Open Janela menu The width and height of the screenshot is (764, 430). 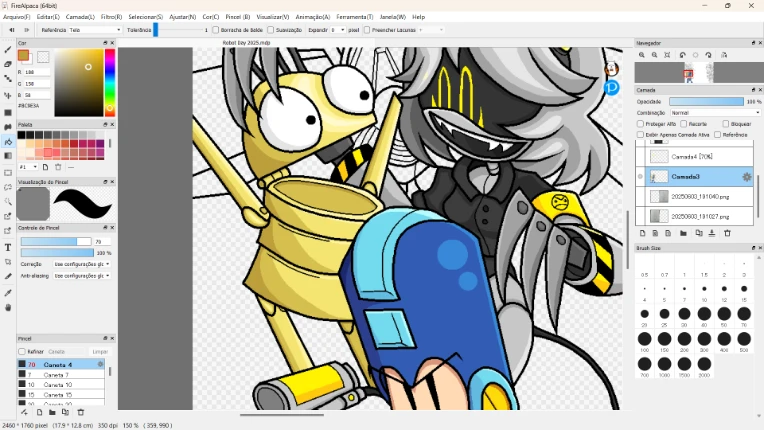click(393, 17)
